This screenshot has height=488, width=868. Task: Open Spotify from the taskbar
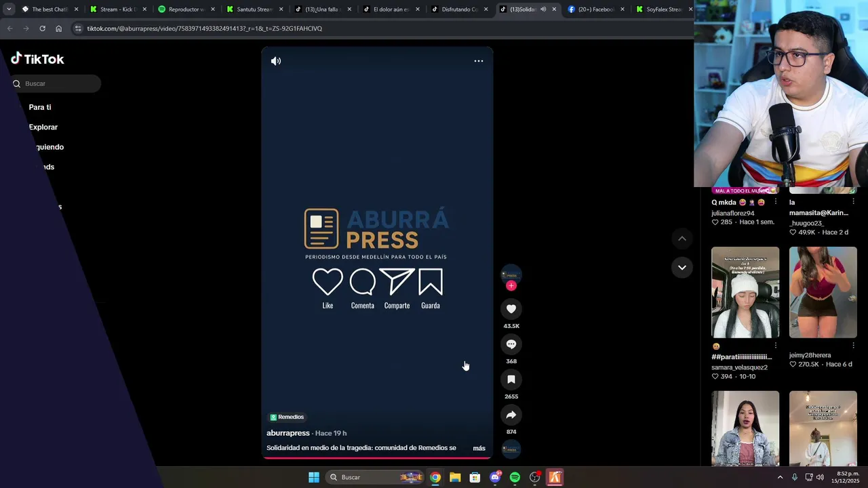tap(515, 477)
